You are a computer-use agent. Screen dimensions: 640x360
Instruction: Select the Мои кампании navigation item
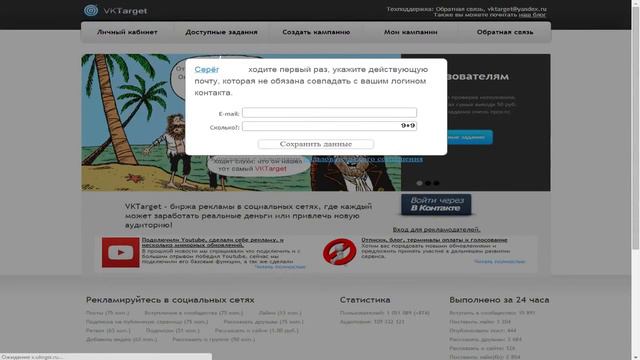pos(410,32)
